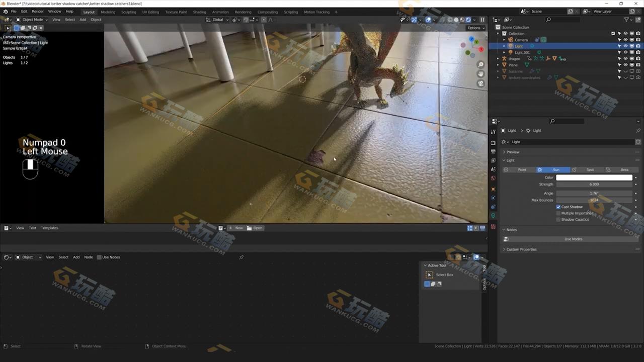Click New in text editor header

coord(236,228)
